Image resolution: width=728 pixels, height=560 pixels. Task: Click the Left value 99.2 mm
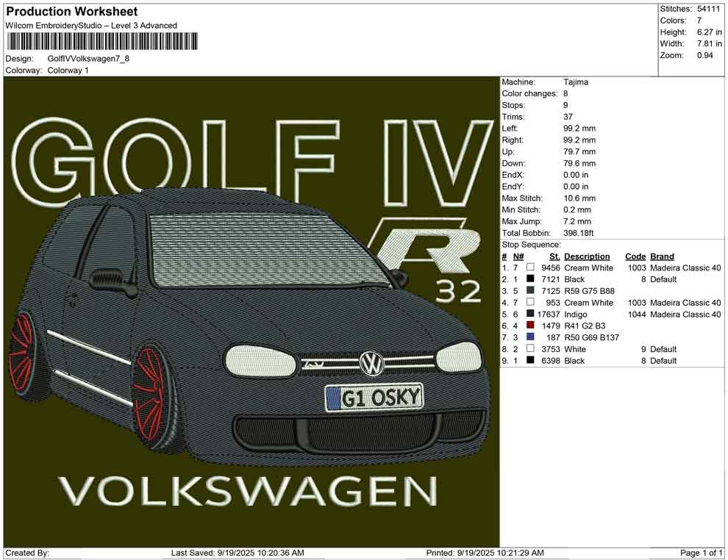coord(579,128)
